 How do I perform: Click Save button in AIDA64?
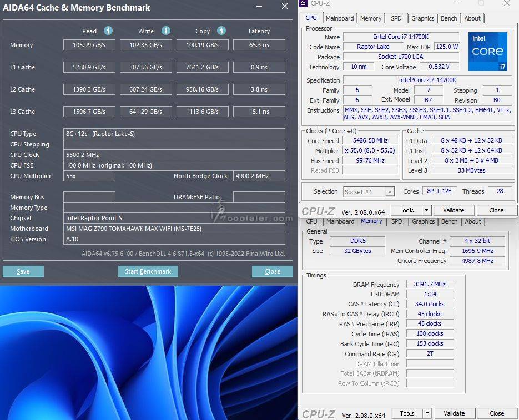(23, 271)
